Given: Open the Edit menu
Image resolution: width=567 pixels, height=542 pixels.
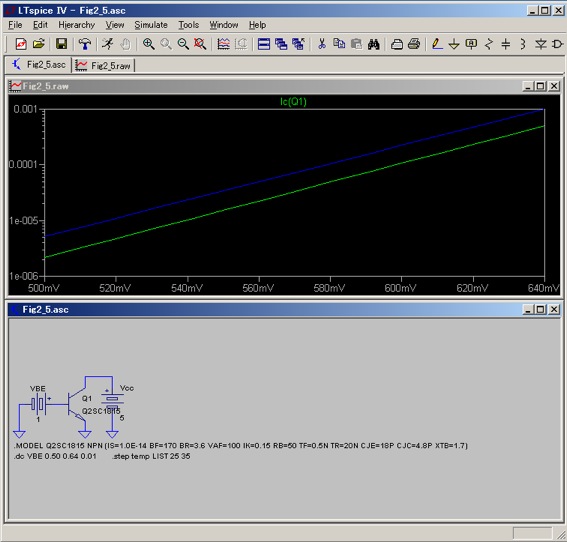Looking at the screenshot, I should 40,25.
